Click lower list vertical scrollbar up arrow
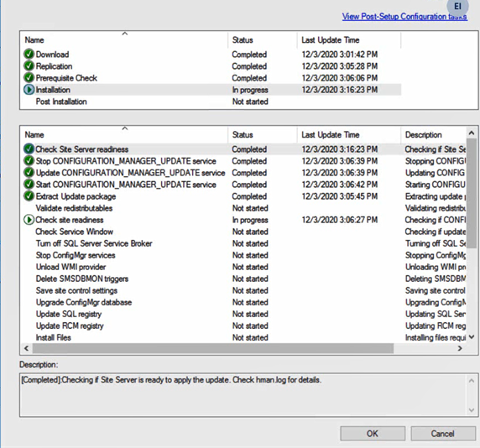Screen dimensions: 480x448 tap(472, 133)
